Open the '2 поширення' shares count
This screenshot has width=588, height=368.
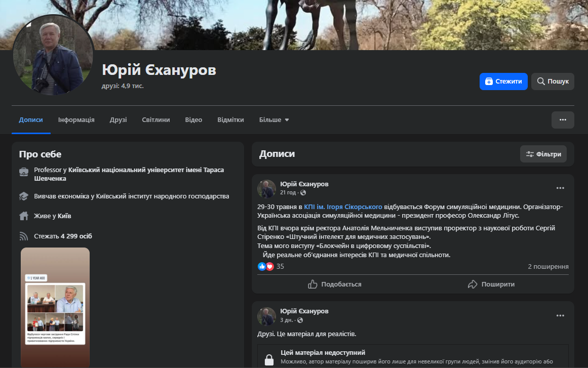(548, 266)
